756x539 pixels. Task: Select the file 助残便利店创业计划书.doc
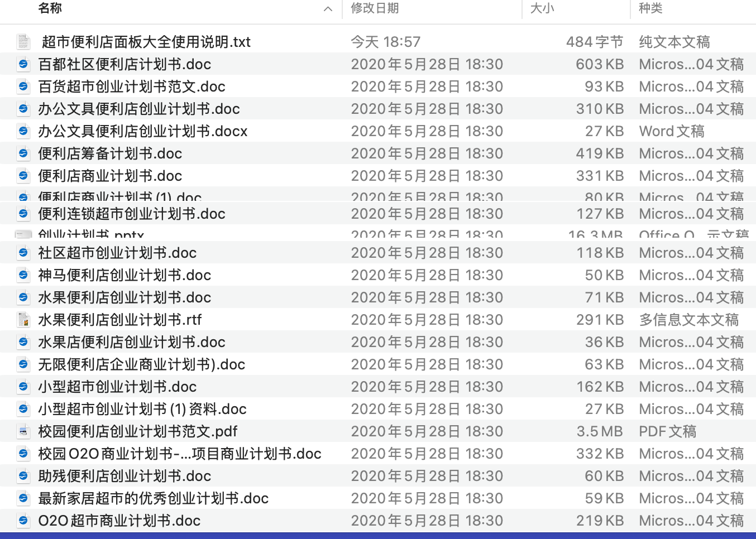[125, 476]
